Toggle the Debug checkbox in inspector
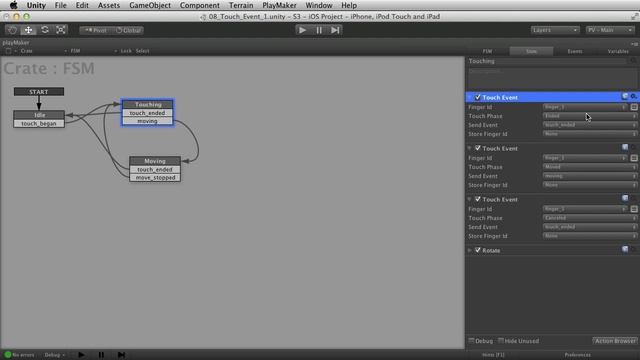640x360 pixels. (x=471, y=341)
